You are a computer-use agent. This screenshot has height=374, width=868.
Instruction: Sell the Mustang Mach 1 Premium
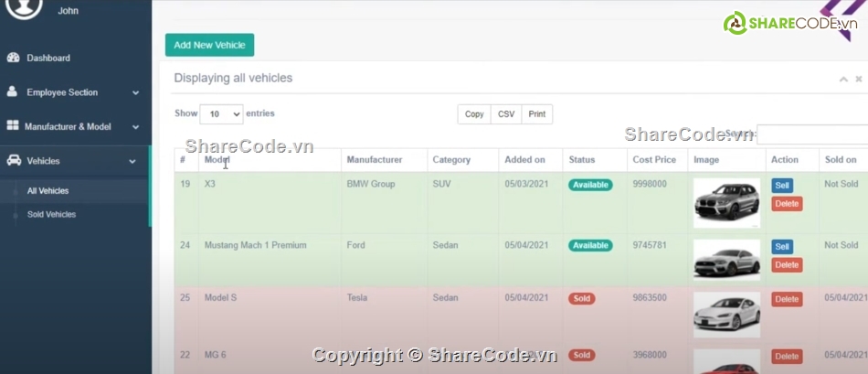coord(782,247)
